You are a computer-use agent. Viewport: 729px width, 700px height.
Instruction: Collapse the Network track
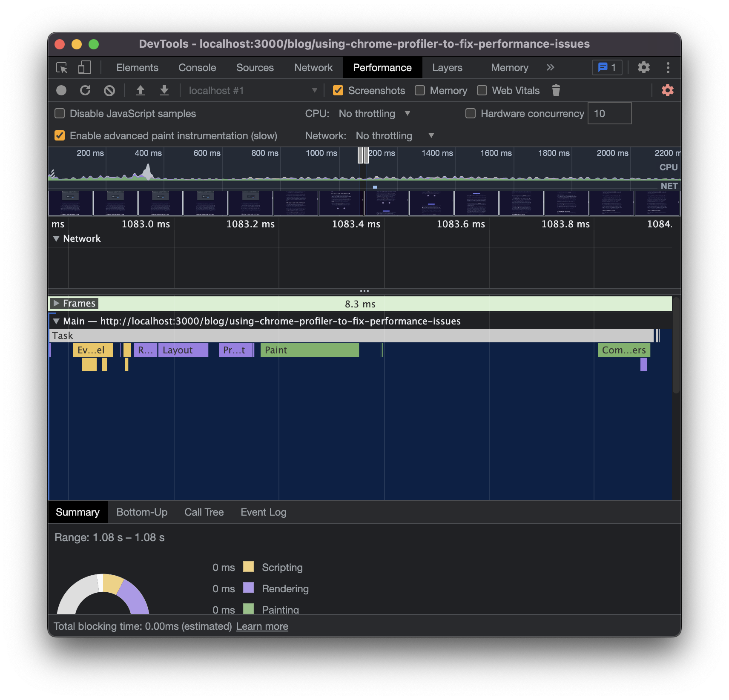[x=56, y=239]
